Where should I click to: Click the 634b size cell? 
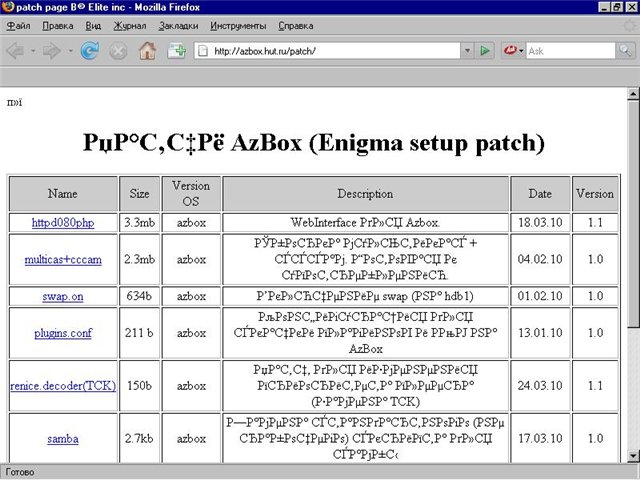click(140, 296)
